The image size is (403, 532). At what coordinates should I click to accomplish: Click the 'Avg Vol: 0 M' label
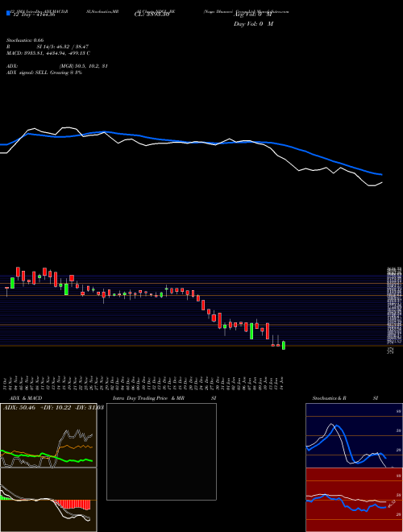[x=253, y=15]
